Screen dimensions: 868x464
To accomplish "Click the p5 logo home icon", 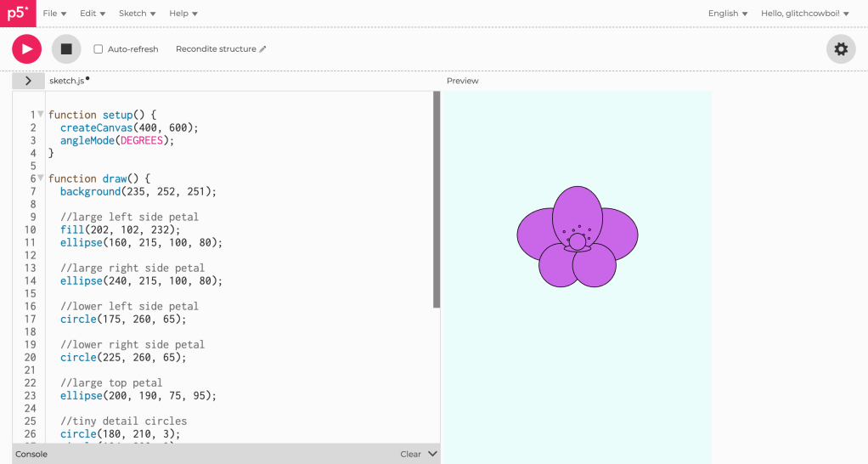I will tap(17, 14).
